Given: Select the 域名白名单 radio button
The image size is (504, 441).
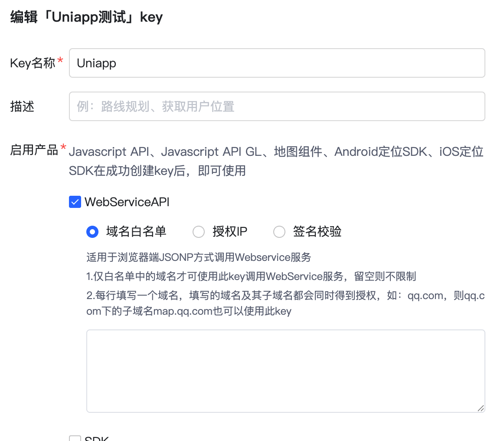Looking at the screenshot, I should click(x=92, y=232).
